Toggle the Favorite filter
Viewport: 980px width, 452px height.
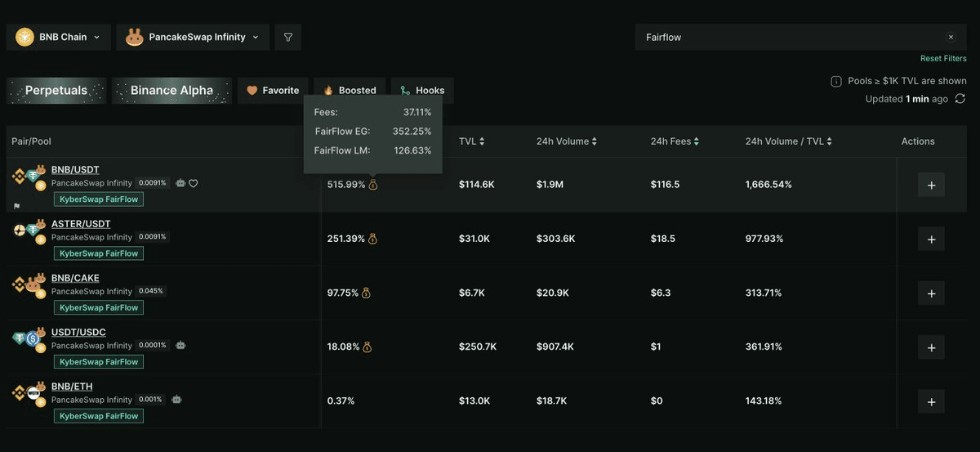(x=274, y=91)
